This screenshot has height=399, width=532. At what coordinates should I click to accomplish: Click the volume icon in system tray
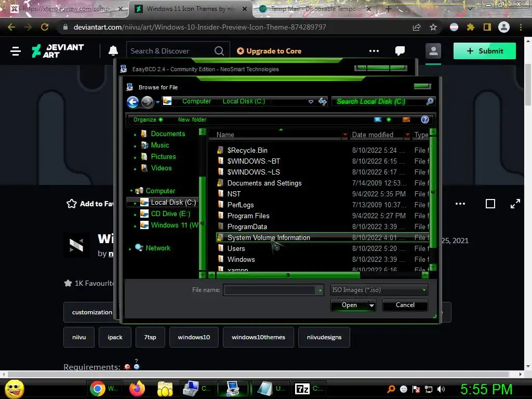tap(441, 390)
